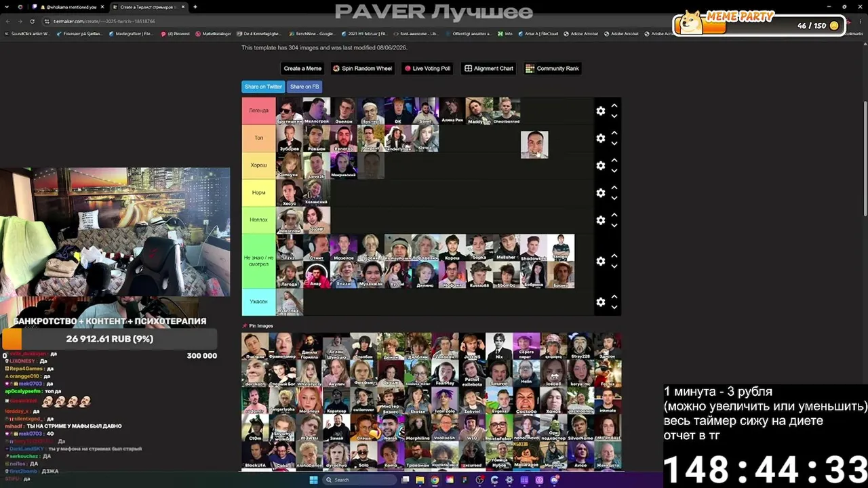
Task: Open settings gear for the Легенда tier
Action: [600, 110]
